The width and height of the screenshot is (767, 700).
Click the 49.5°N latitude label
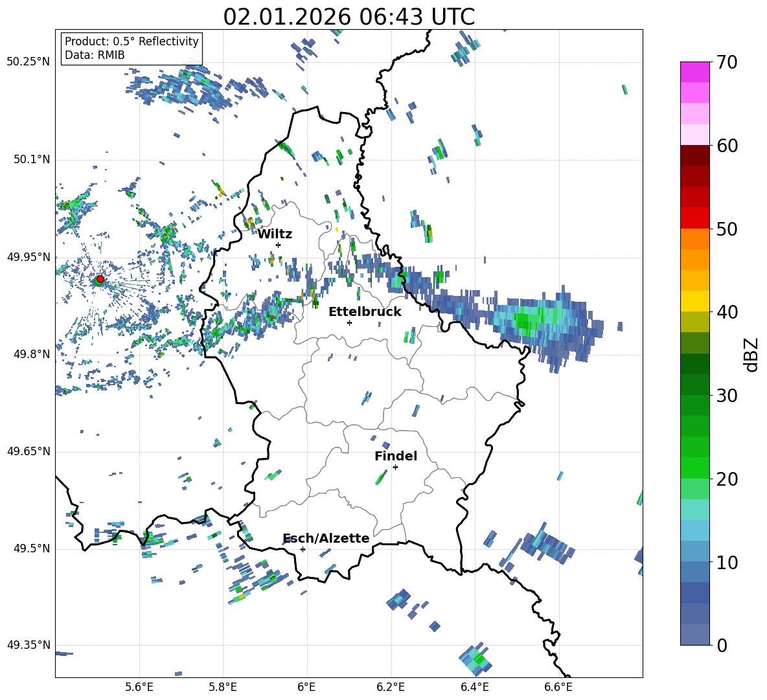32,548
